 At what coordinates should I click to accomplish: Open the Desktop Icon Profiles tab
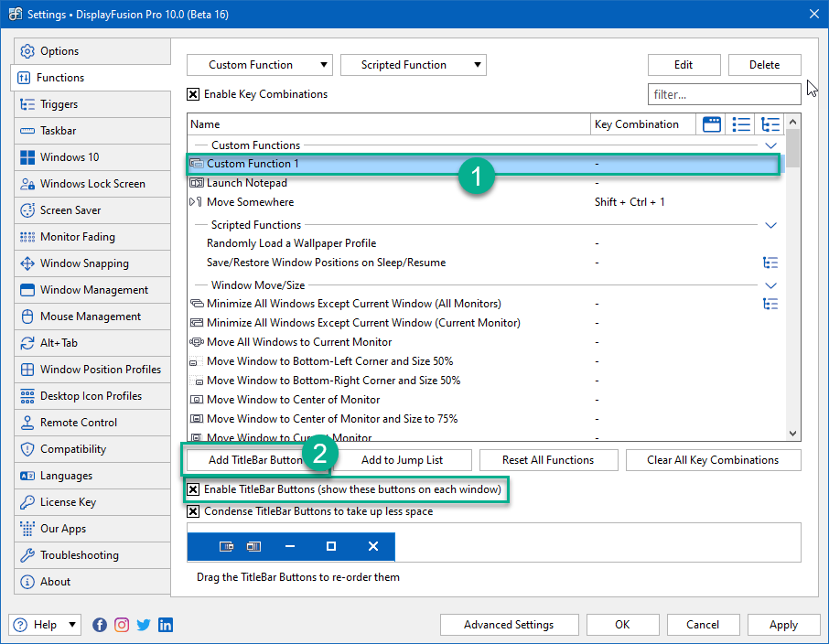92,396
